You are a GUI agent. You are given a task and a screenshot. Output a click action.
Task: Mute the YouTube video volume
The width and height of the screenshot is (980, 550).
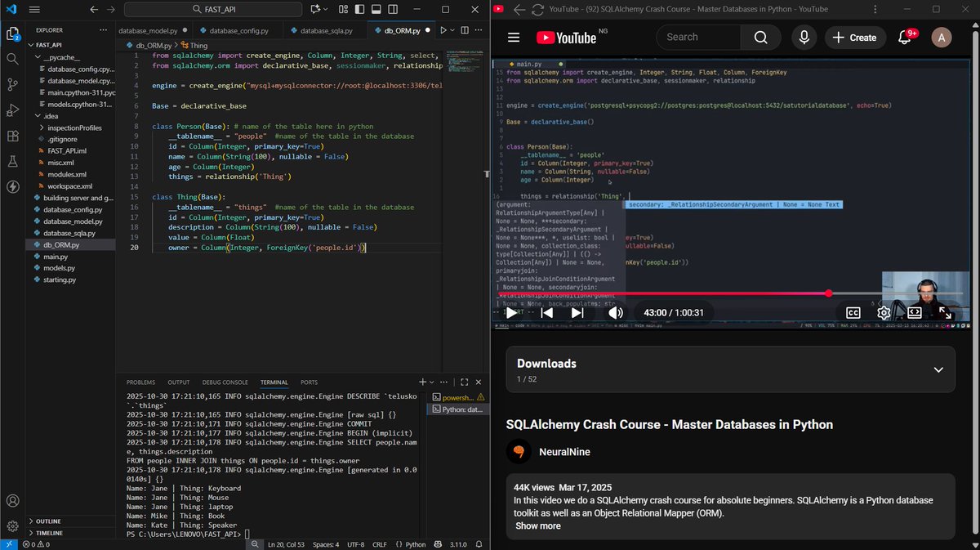(616, 312)
